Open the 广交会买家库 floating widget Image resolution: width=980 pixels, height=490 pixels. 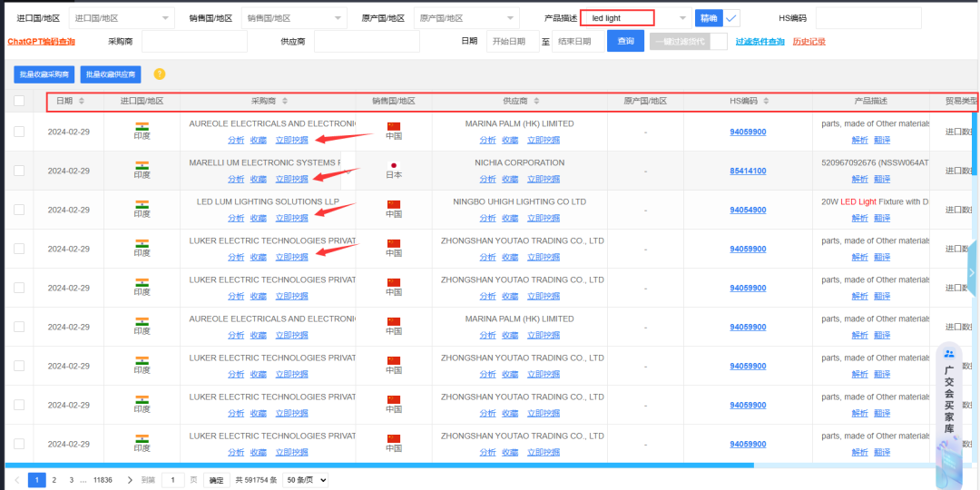[949, 416]
